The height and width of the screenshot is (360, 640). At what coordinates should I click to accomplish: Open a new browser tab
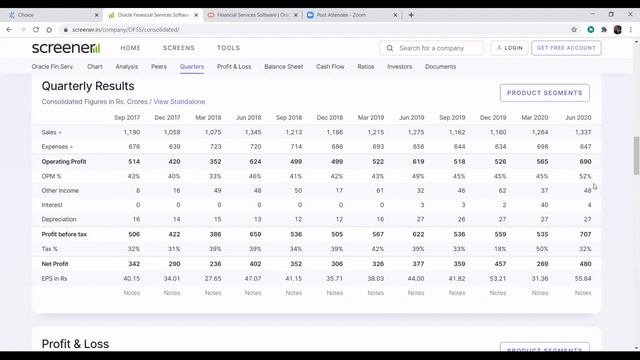(x=411, y=15)
